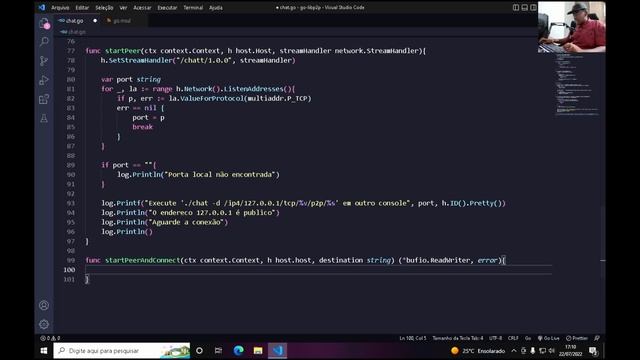Image resolution: width=640 pixels, height=360 pixels.
Task: Open Task View in the taskbar
Action: click(x=218, y=351)
